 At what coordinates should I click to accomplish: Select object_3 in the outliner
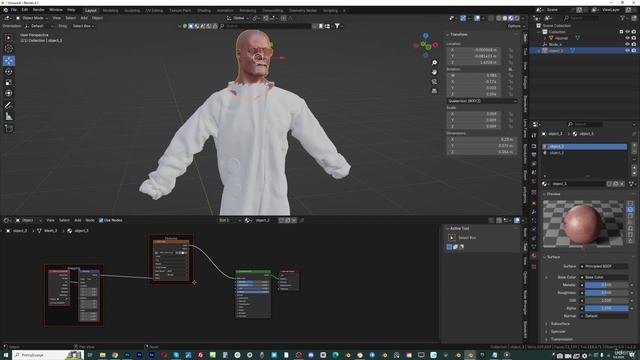(x=556, y=51)
